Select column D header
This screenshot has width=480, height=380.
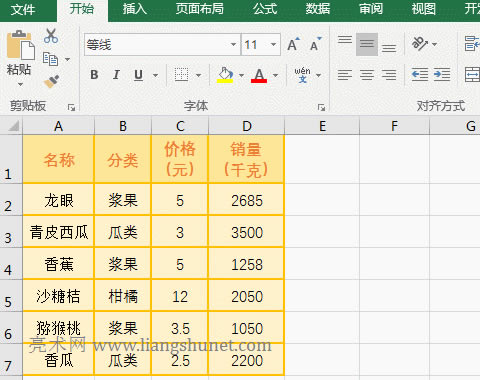pyautogui.click(x=247, y=126)
